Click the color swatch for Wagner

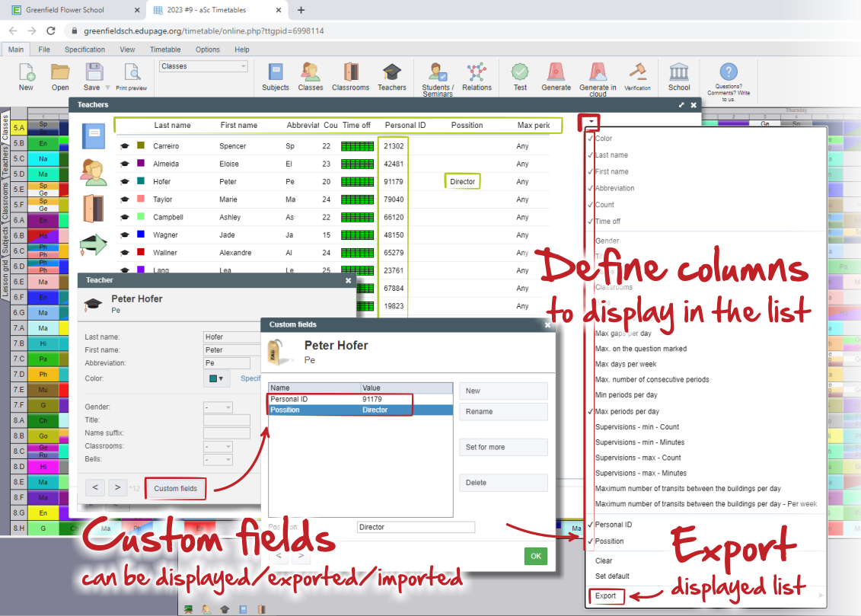point(141,235)
